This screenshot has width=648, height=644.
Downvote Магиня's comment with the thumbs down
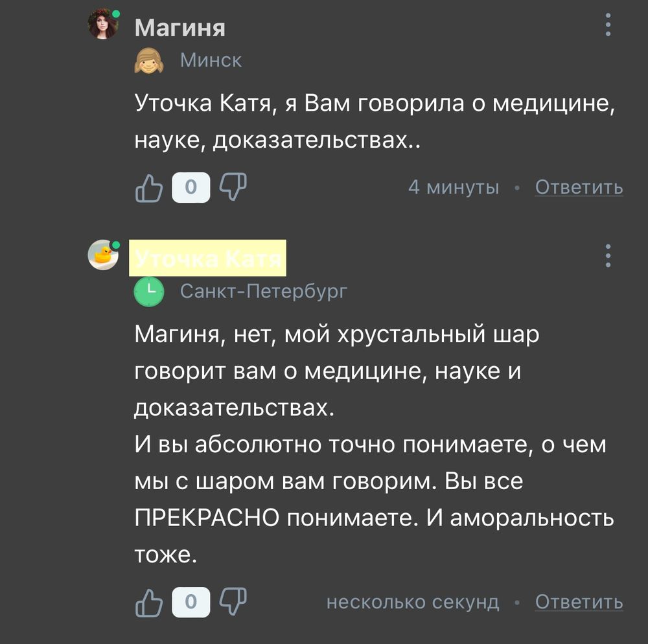(x=234, y=187)
